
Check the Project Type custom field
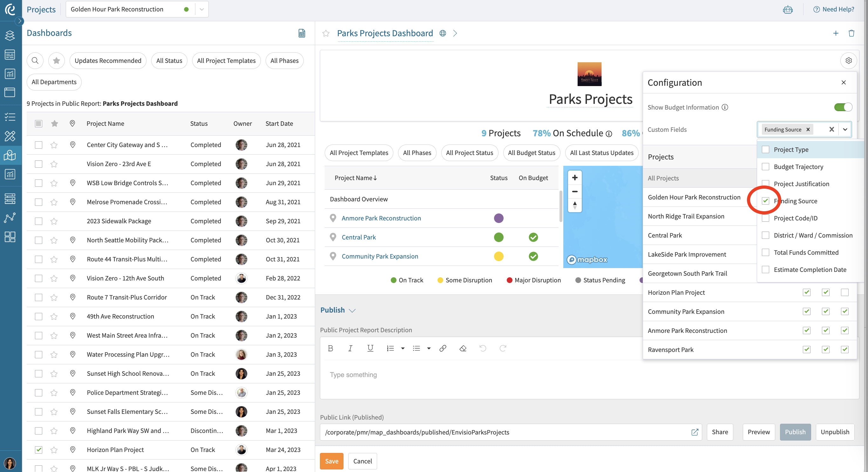tap(765, 149)
